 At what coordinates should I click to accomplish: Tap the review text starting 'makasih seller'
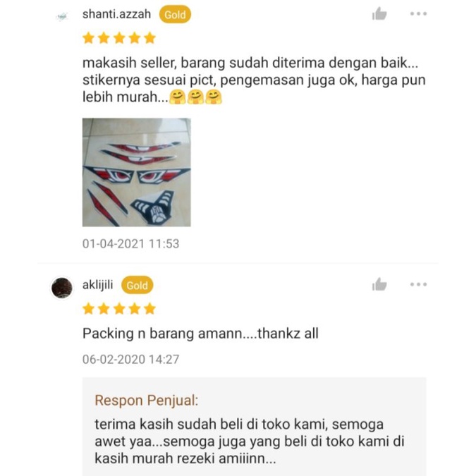point(254,80)
